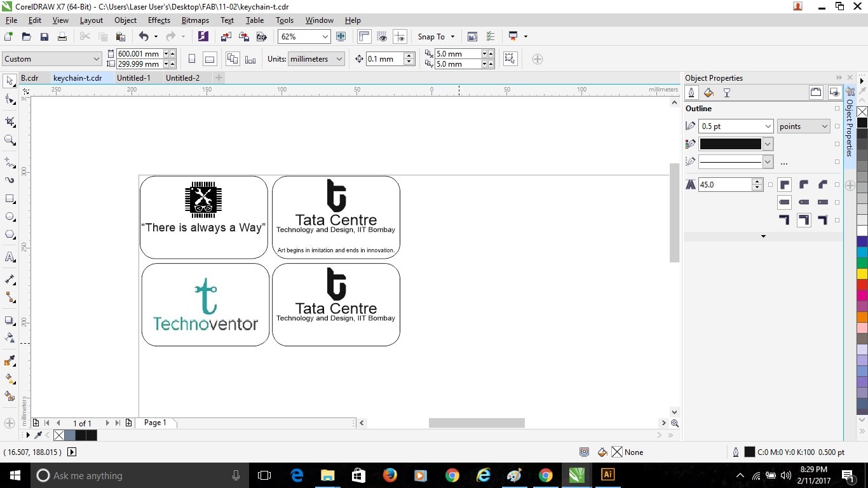The image size is (868, 488).
Task: Choose the round corner outline style
Action: (804, 185)
